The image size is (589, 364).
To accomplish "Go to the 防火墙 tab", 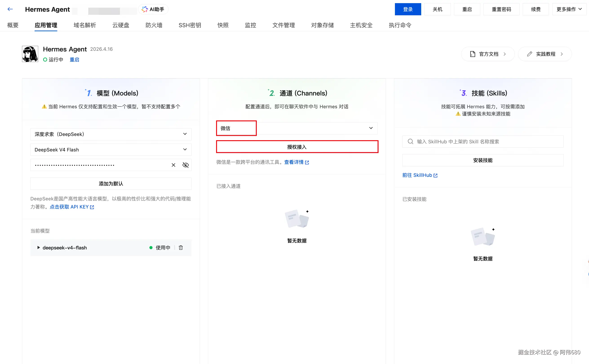I will 154,25.
